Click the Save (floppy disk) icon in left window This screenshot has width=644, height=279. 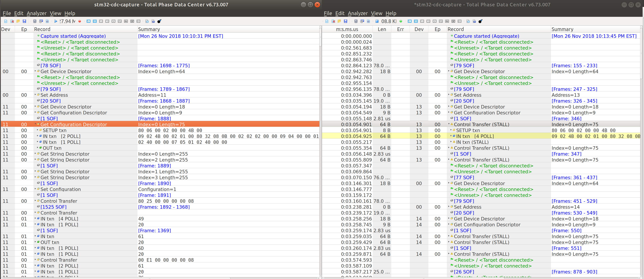click(24, 21)
